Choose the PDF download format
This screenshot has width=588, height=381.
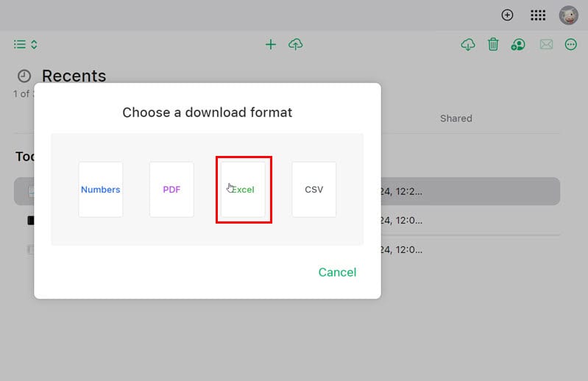pyautogui.click(x=171, y=190)
